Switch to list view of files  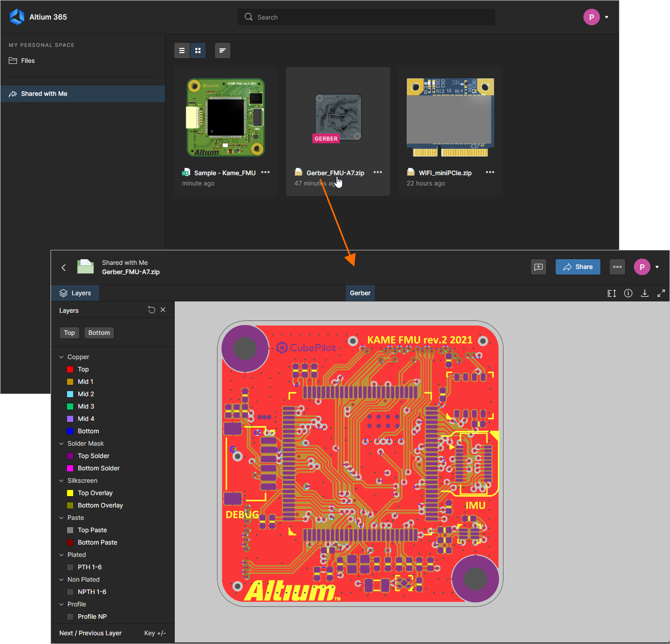182,50
